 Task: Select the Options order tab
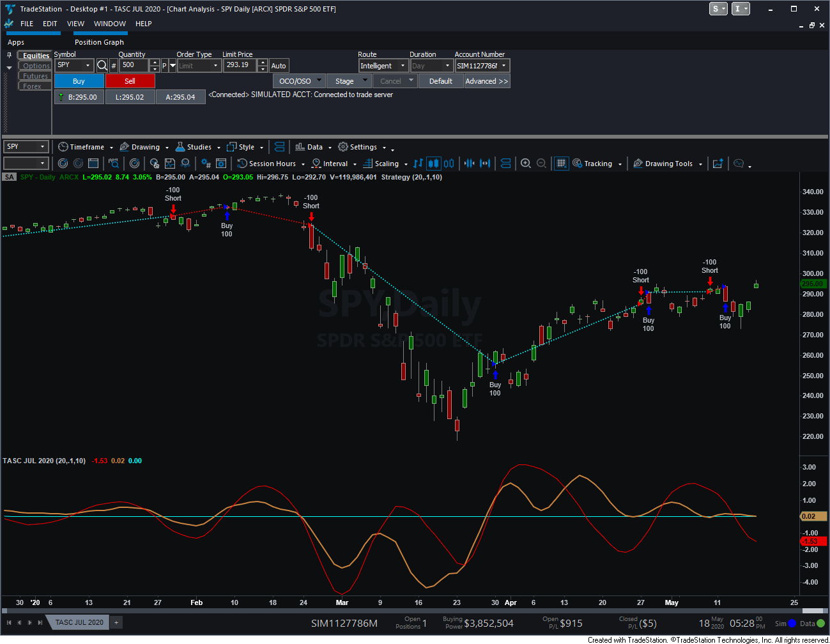pyautogui.click(x=35, y=66)
